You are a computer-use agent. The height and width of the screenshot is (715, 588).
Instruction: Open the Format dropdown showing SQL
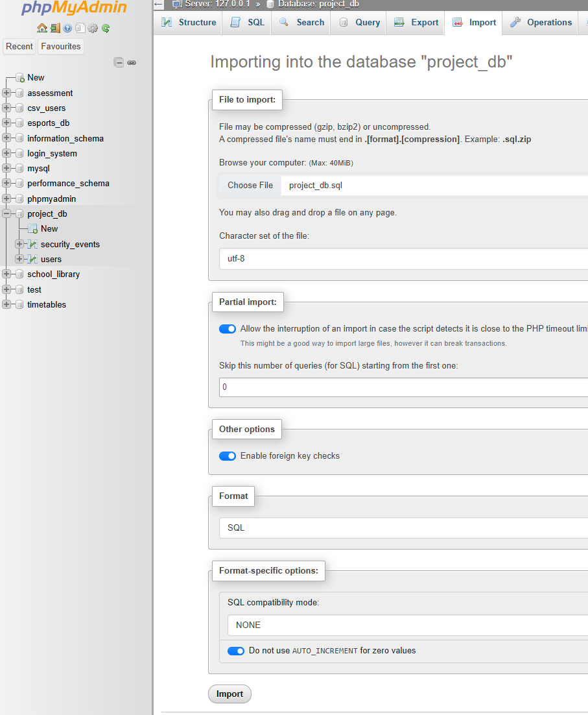tap(403, 527)
